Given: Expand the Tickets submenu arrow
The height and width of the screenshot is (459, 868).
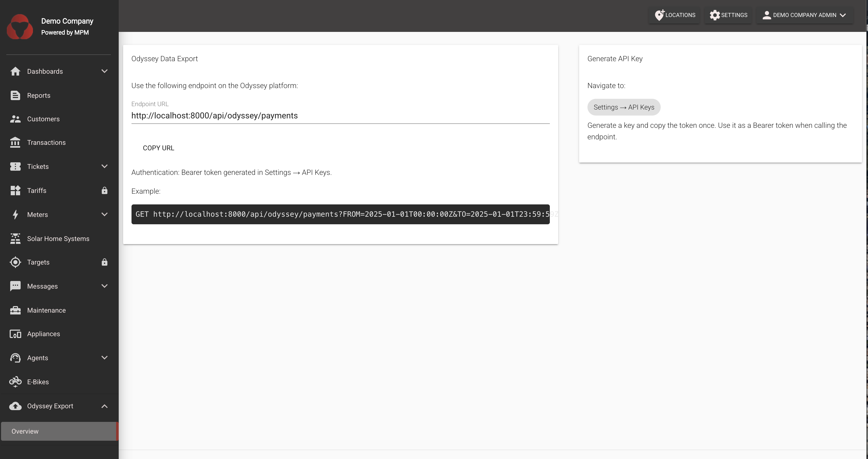Looking at the screenshot, I should (105, 167).
